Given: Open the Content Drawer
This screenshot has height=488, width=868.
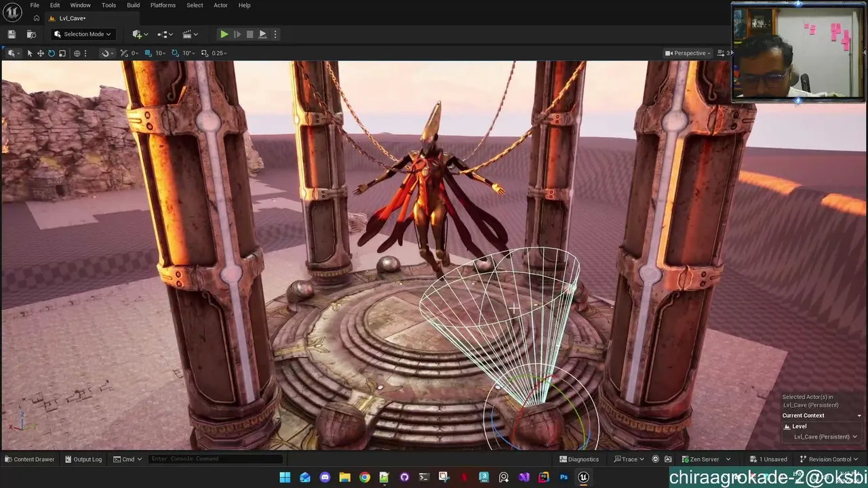Looking at the screenshot, I should tap(30, 459).
